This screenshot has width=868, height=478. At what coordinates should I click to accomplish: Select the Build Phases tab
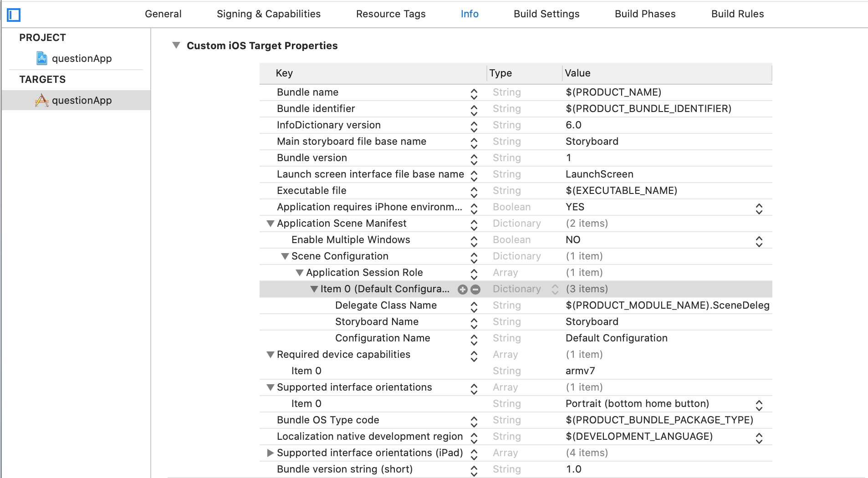(645, 14)
